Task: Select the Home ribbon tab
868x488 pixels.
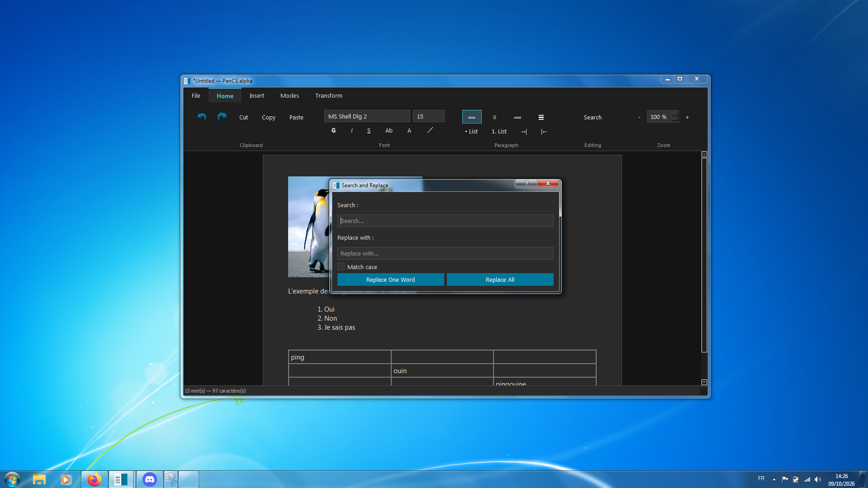Action: [x=225, y=95]
